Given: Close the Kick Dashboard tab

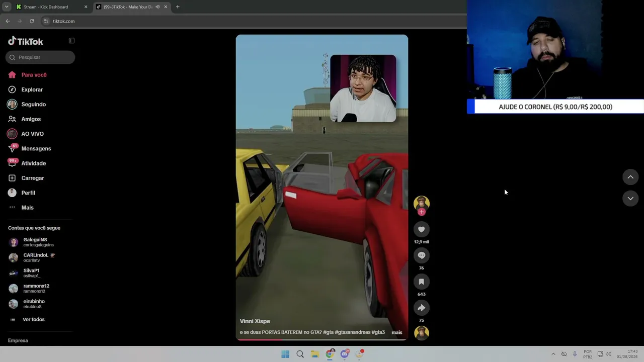Looking at the screenshot, I should coord(86,7).
